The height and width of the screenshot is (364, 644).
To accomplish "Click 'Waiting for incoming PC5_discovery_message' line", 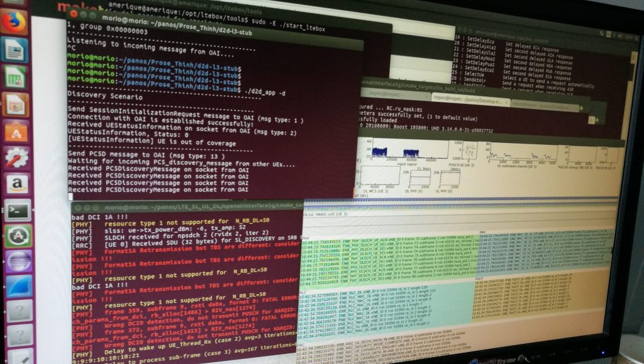I will [x=181, y=162].
